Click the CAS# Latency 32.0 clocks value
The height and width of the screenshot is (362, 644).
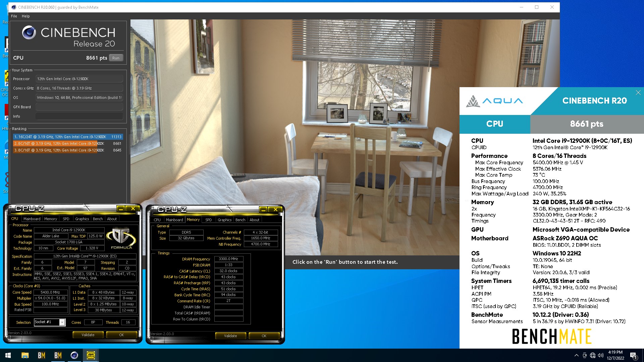click(228, 271)
